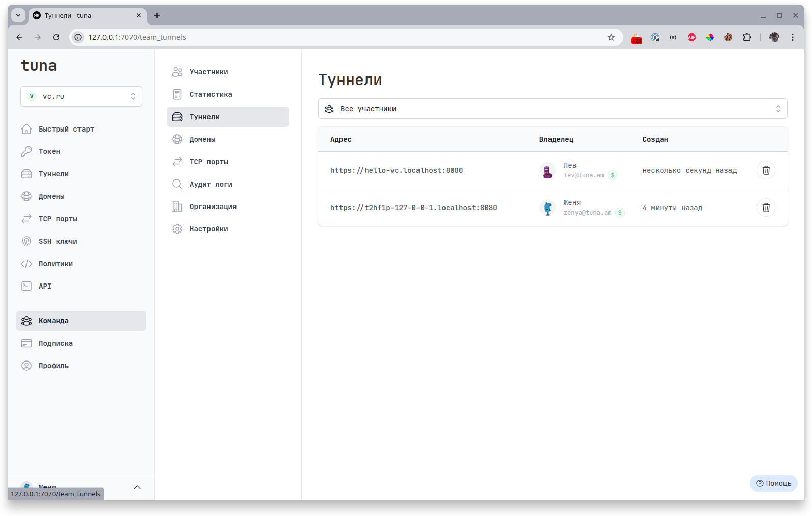The image size is (812, 516).
Task: Click the Помощь help button
Action: pyautogui.click(x=773, y=483)
